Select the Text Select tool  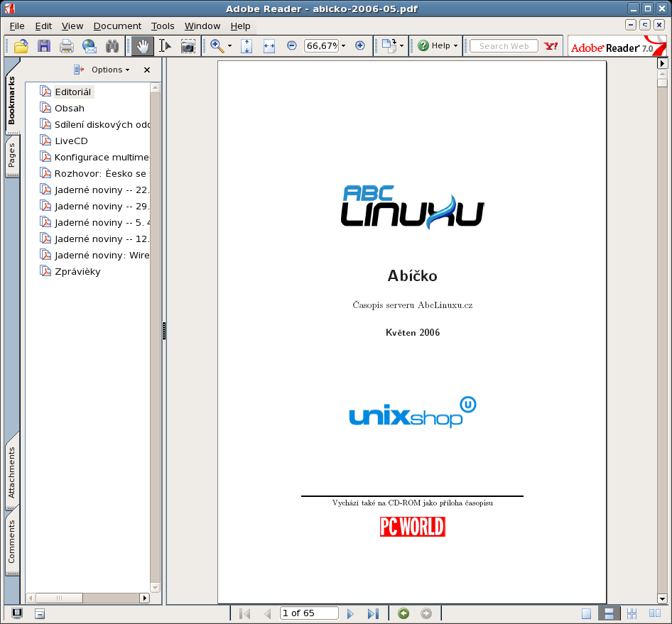pyautogui.click(x=165, y=46)
